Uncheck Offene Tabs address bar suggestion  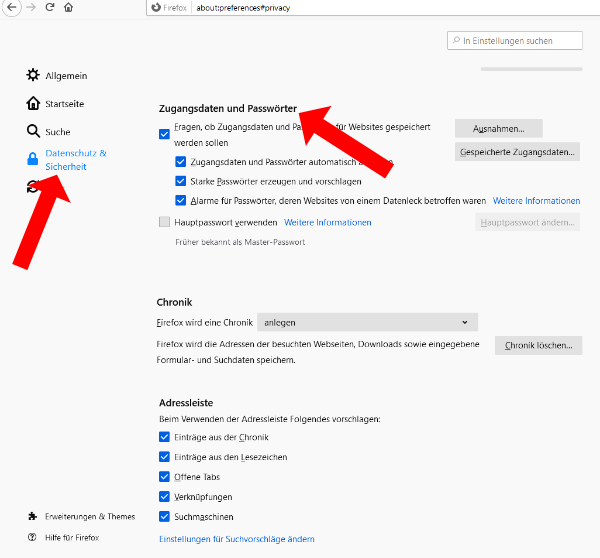point(165,477)
